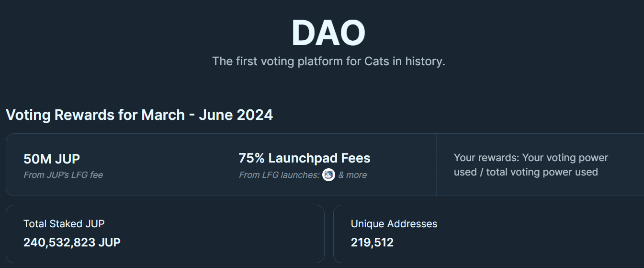This screenshot has height=268, width=644.
Task: Click the Unique Addresses label
Action: coord(394,223)
